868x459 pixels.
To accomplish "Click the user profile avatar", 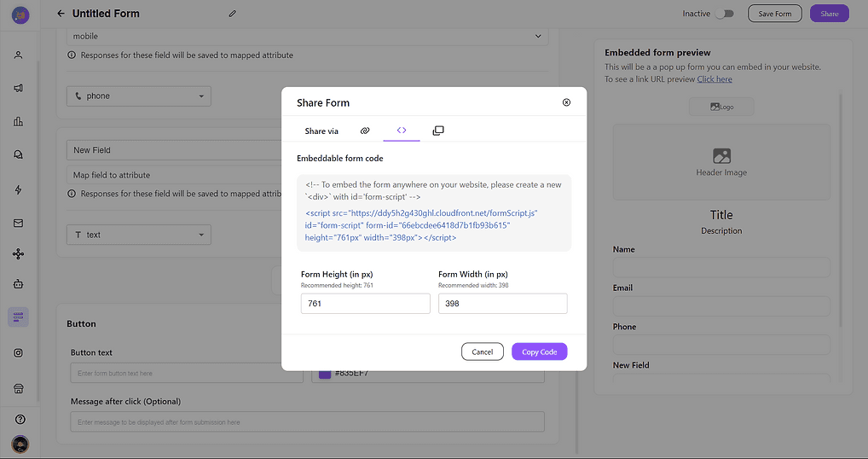I will tap(20, 444).
